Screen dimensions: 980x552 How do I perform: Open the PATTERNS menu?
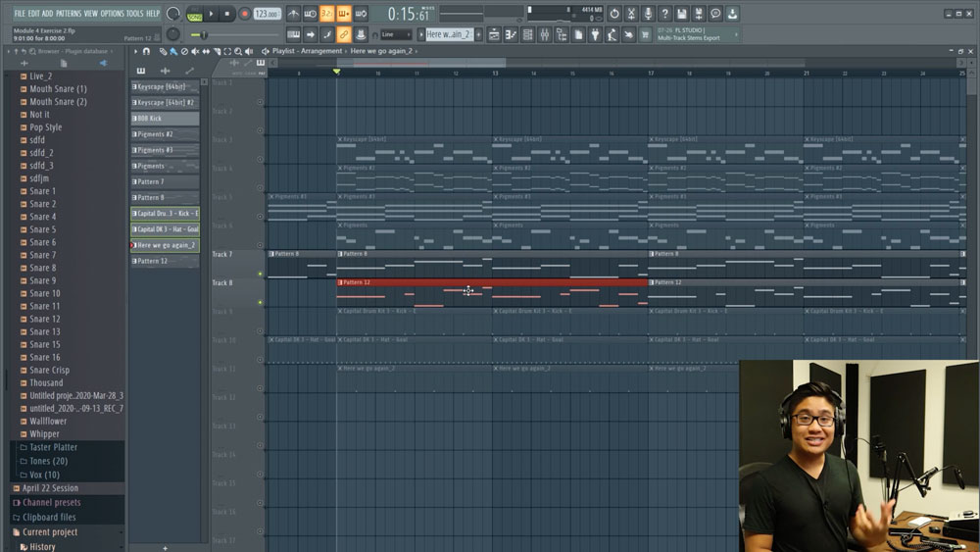[69, 14]
